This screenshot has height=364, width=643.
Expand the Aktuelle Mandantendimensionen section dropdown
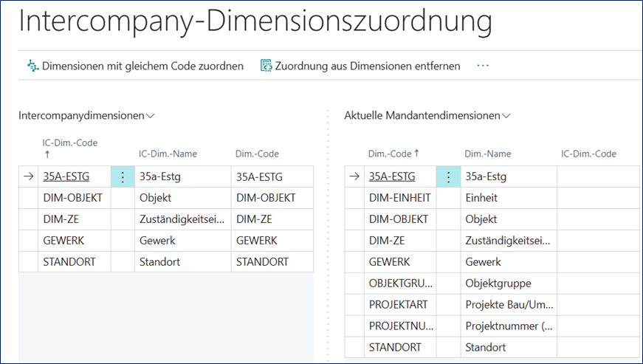point(506,116)
